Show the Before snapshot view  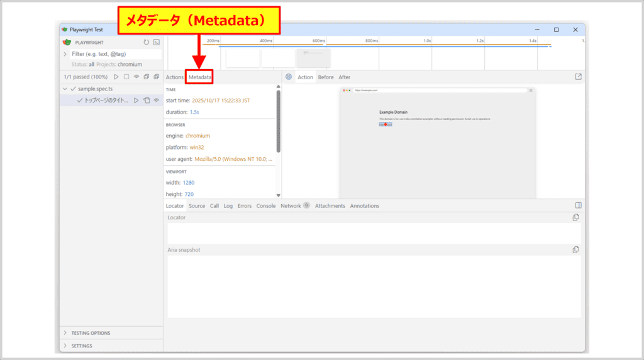point(326,77)
